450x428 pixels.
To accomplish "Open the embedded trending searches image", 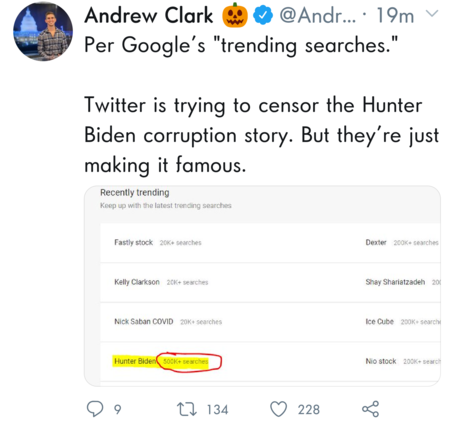I will tap(262, 286).
